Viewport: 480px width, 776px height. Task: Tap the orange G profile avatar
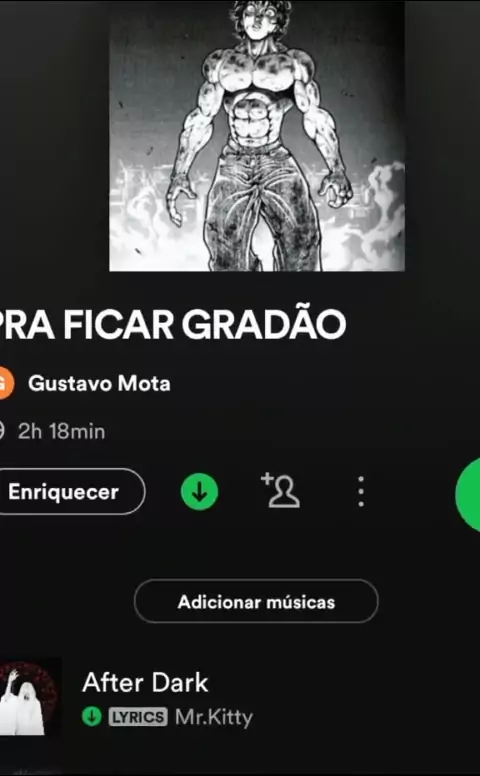(6, 384)
